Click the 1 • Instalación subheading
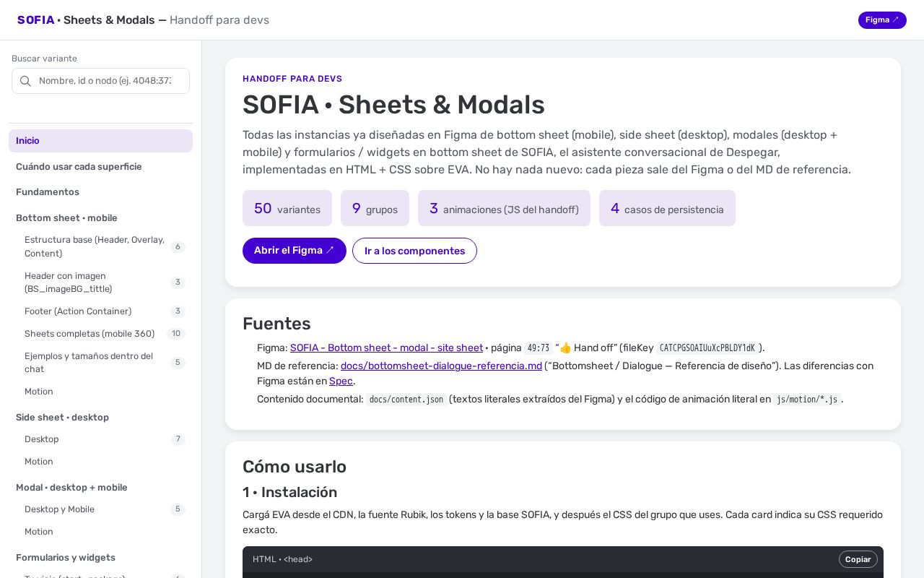The image size is (924, 578). coord(290,492)
